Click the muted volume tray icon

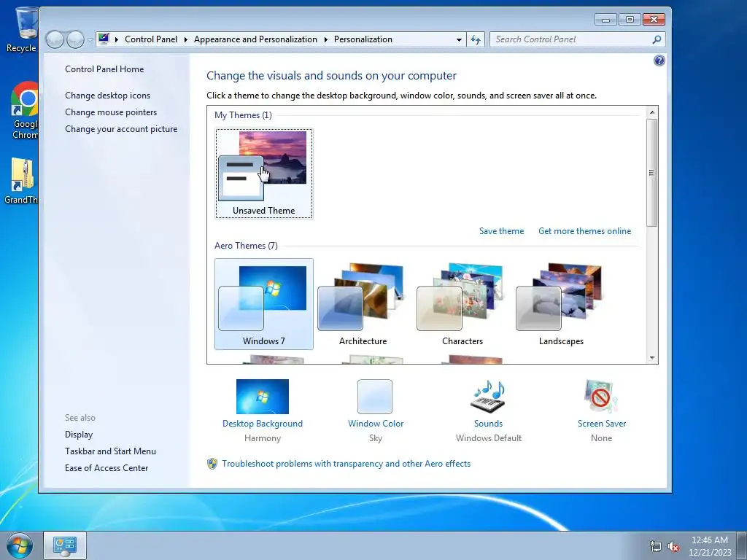pos(673,546)
